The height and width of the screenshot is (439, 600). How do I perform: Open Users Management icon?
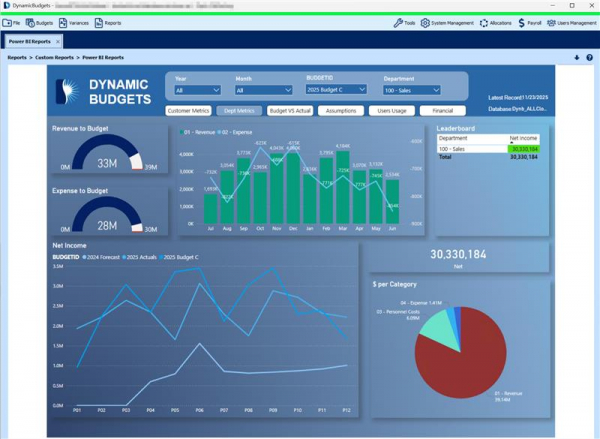coord(552,23)
